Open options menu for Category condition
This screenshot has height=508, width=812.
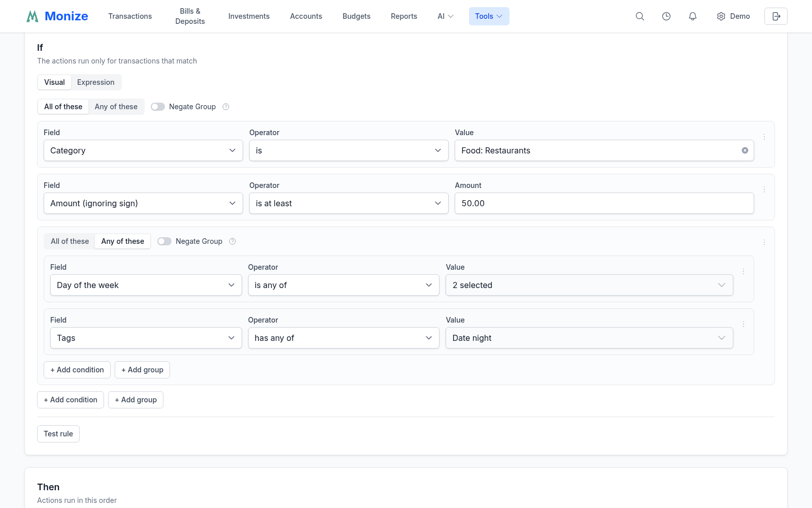pyautogui.click(x=764, y=137)
